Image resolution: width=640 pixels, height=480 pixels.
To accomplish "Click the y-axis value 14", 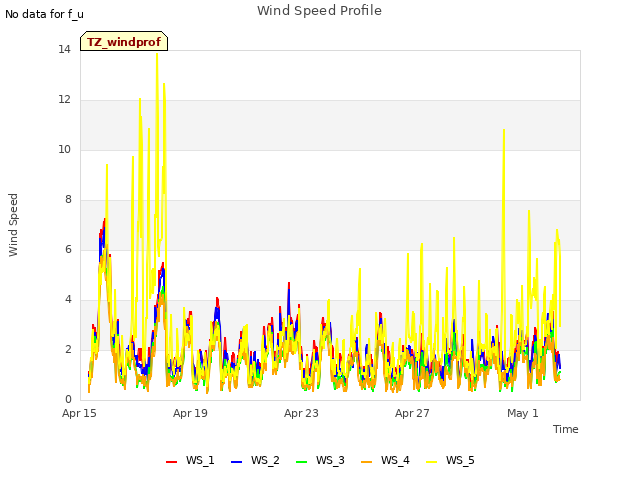I will tap(64, 49).
